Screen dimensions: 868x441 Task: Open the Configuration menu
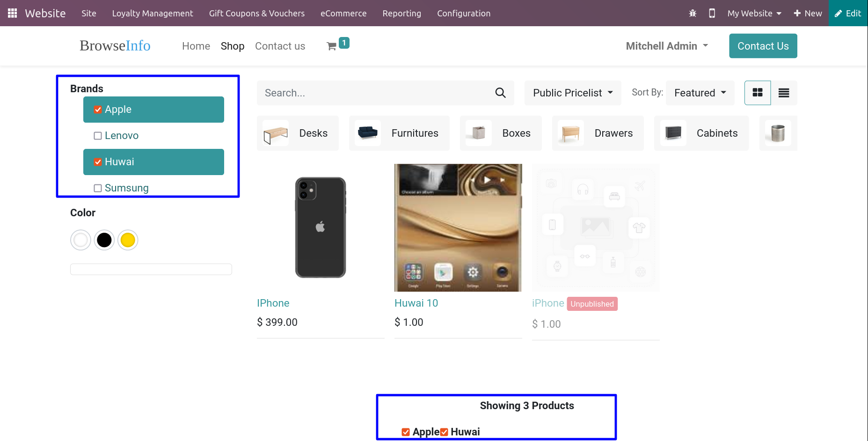point(464,13)
